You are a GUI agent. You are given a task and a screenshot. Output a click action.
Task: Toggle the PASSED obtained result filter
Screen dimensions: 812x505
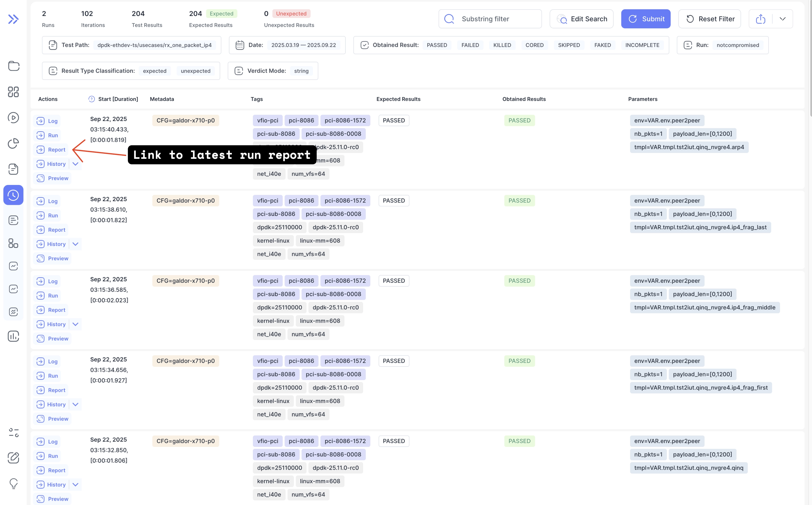coord(437,45)
